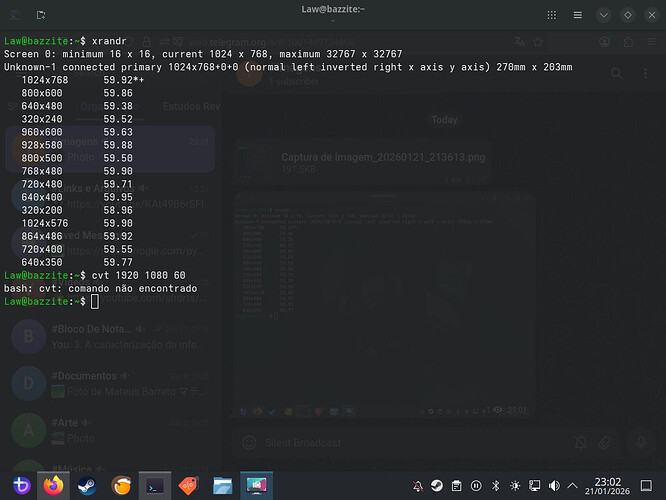Open the Bazzite application launcher
The width and height of the screenshot is (666, 500).
point(19,485)
